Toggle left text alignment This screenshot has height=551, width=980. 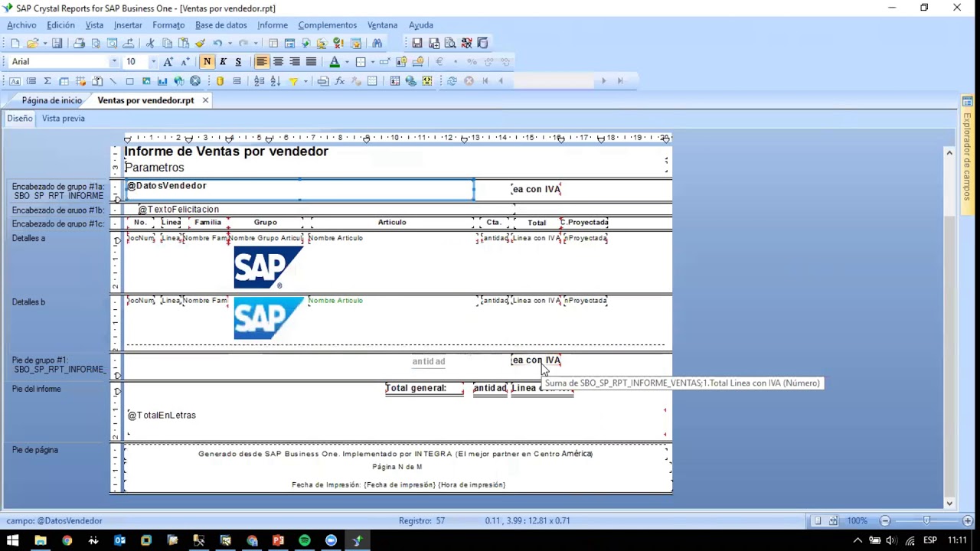click(x=262, y=62)
